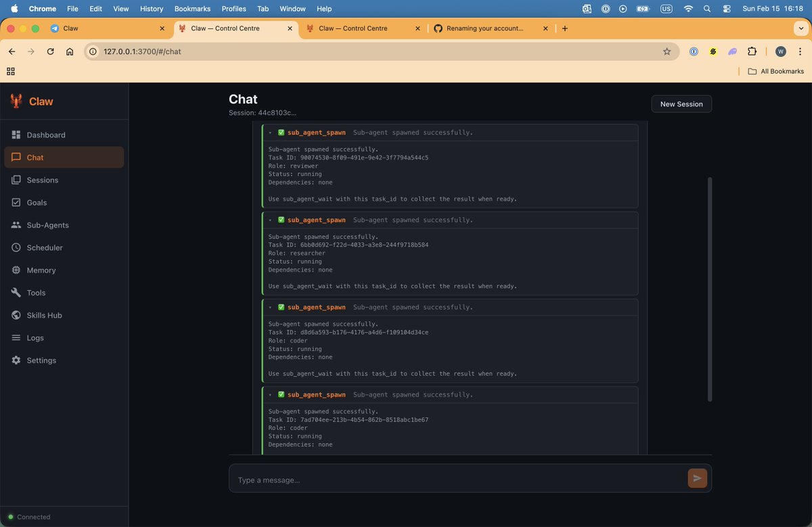Open the Scheduler page
The image size is (812, 527).
coord(64,248)
